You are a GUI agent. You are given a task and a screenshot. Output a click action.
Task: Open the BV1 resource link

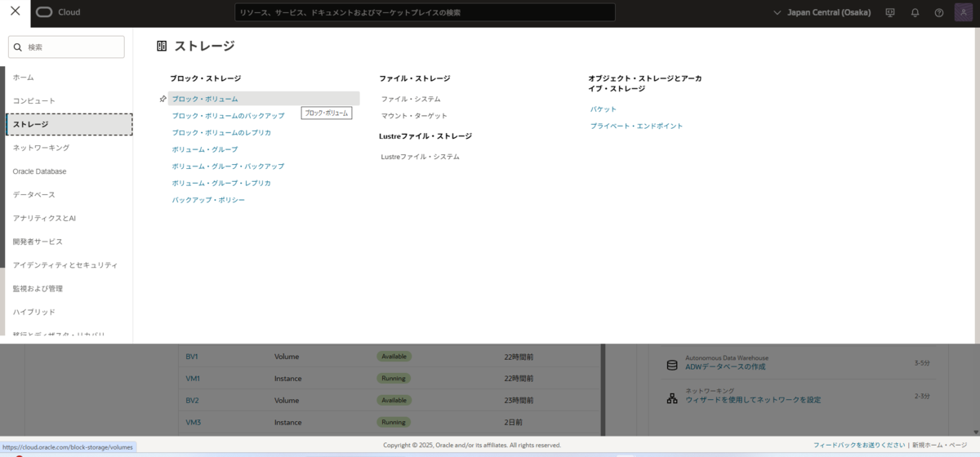click(192, 357)
